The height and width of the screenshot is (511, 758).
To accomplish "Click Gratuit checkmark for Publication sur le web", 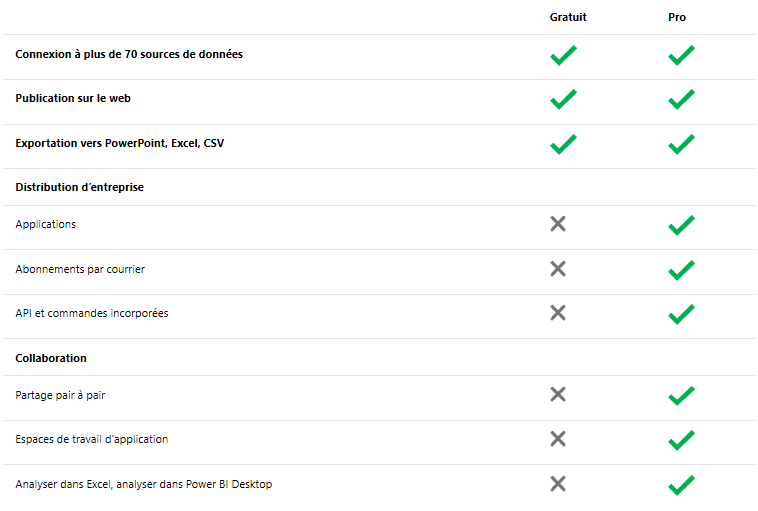I will [563, 99].
